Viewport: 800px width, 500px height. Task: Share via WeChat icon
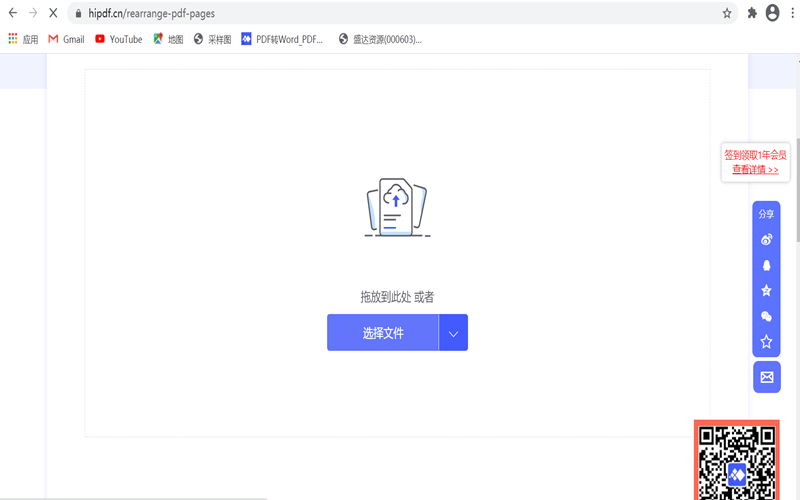click(766, 316)
